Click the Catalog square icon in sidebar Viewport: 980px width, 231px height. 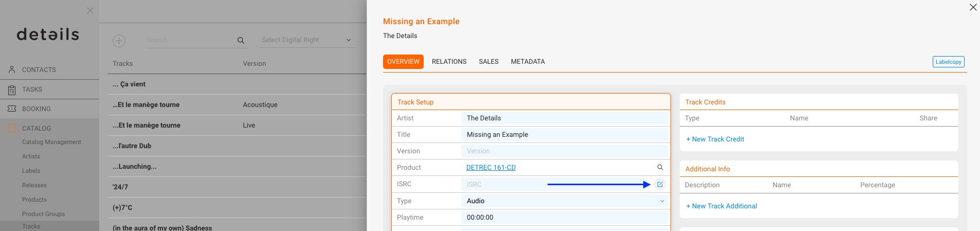[x=12, y=128]
